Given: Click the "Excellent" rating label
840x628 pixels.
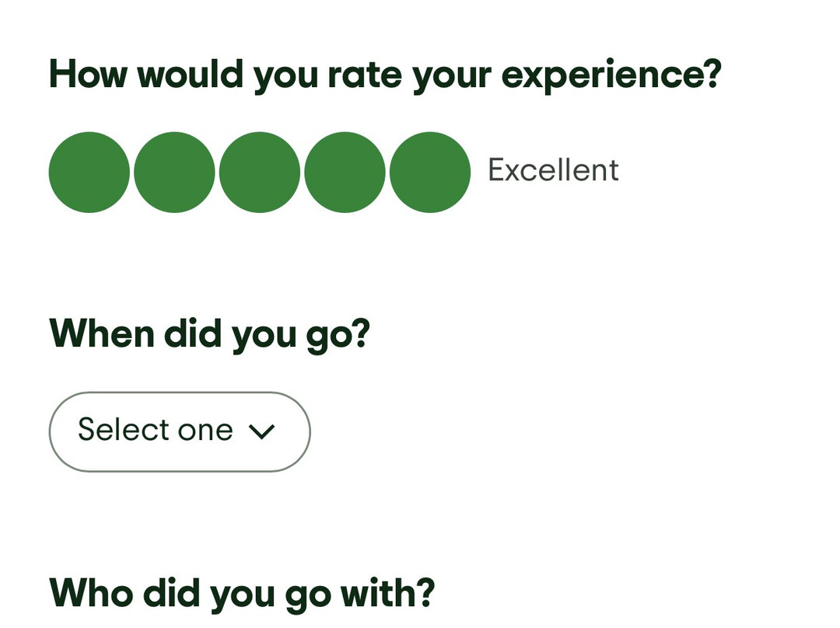Looking at the screenshot, I should pyautogui.click(x=553, y=170).
